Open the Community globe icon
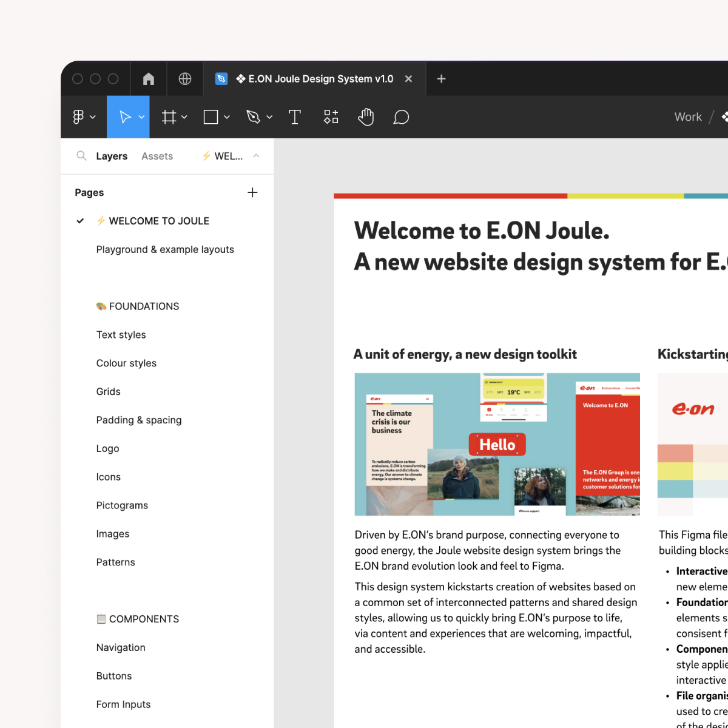The image size is (728, 728). (185, 79)
